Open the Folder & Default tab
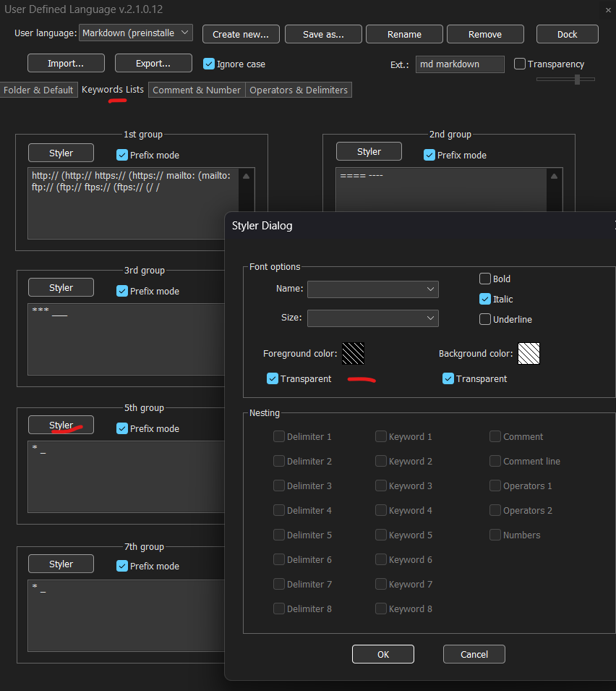Image resolution: width=616 pixels, height=691 pixels. tap(38, 90)
